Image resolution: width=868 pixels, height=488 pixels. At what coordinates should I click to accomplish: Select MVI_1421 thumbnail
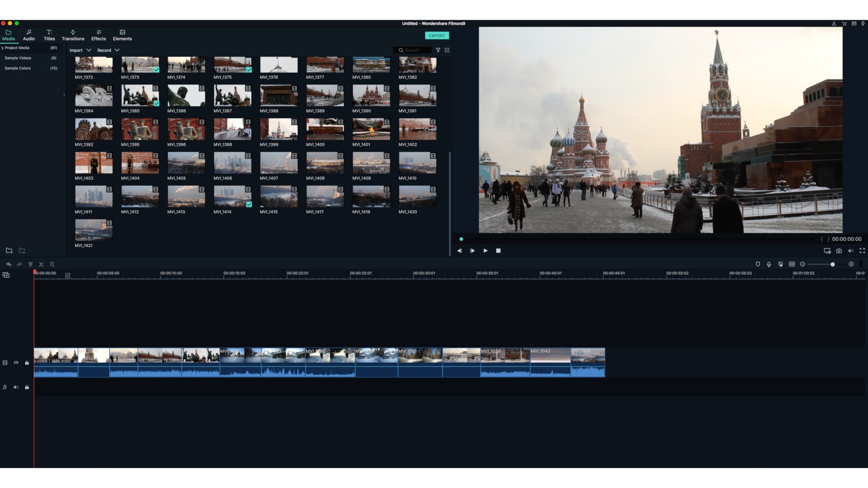pos(94,230)
